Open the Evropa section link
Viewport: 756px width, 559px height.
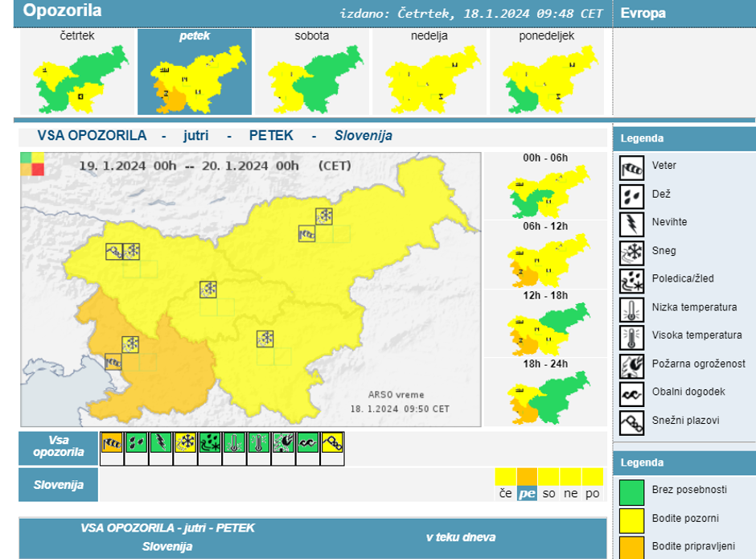pyautogui.click(x=643, y=13)
